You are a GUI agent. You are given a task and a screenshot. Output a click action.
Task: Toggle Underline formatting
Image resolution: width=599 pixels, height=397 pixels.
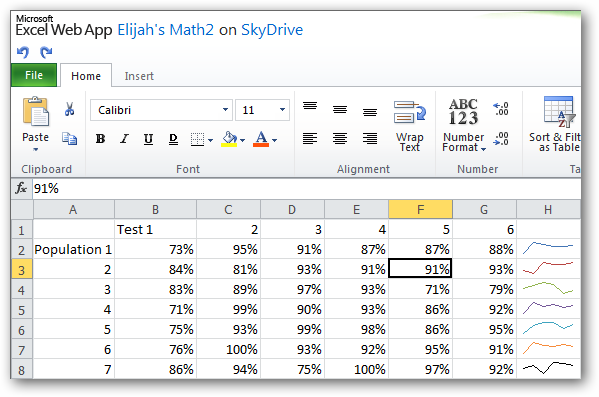click(148, 139)
